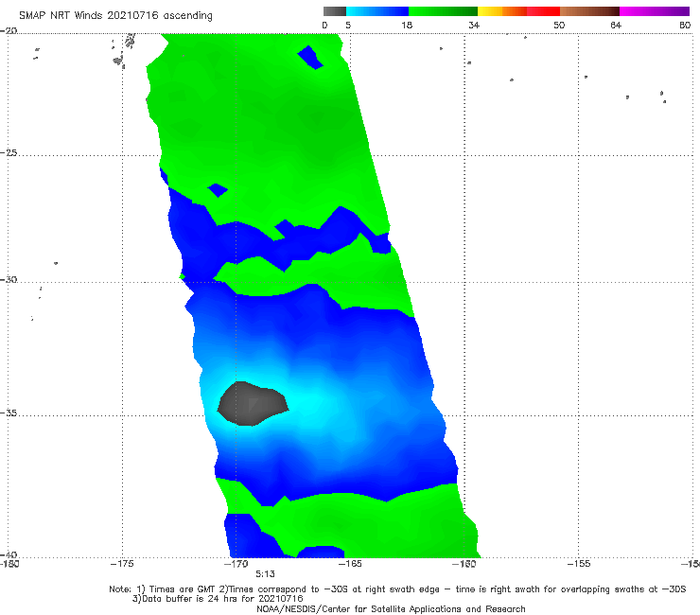Click the latitude label '-25'
The image size is (700, 615).
9,152
